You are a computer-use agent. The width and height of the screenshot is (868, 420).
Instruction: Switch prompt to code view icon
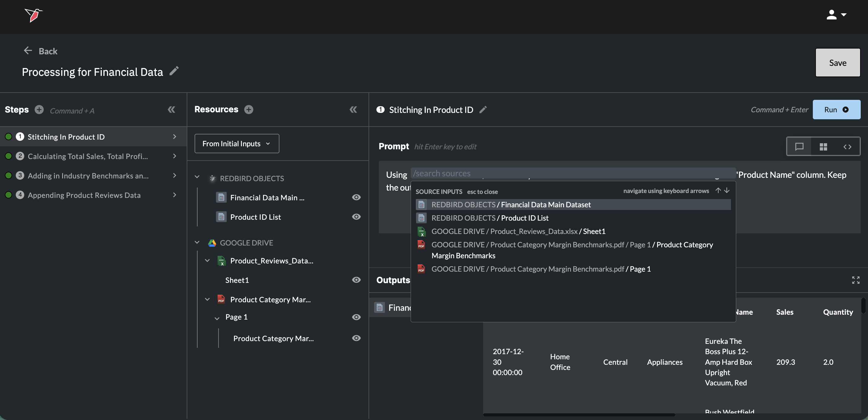(x=847, y=147)
